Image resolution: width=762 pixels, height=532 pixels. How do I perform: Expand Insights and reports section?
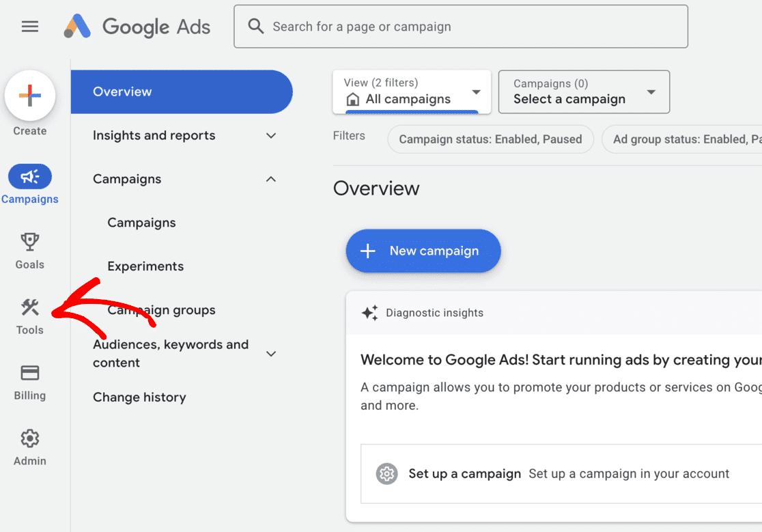tap(271, 135)
